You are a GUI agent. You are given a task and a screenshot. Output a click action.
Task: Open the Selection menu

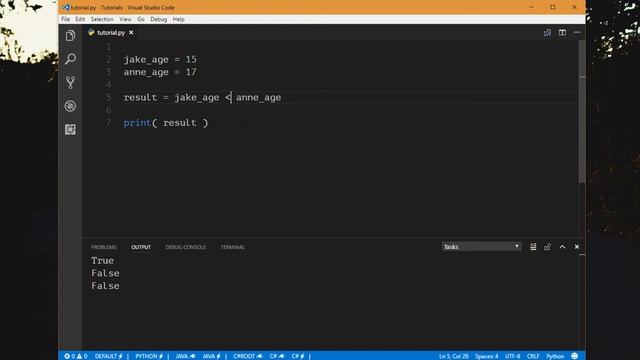102,19
